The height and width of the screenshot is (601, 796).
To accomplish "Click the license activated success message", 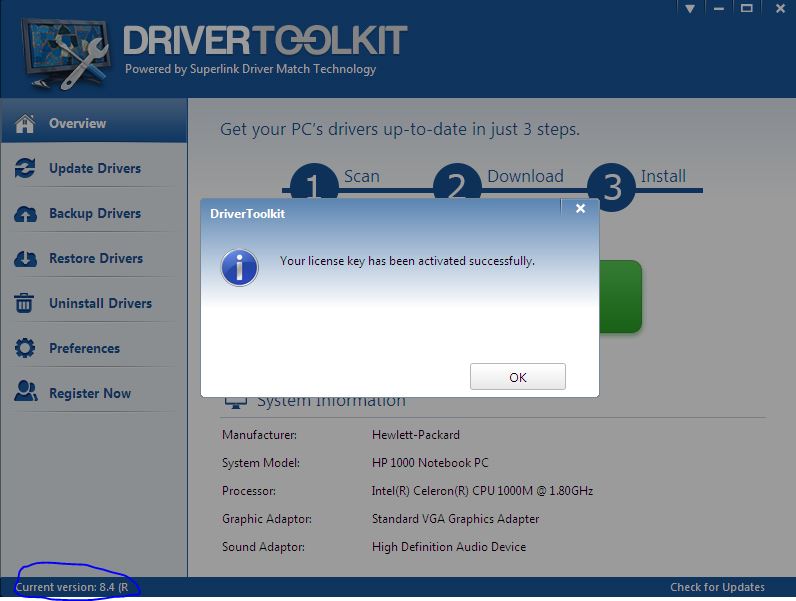I will pyautogui.click(x=407, y=261).
